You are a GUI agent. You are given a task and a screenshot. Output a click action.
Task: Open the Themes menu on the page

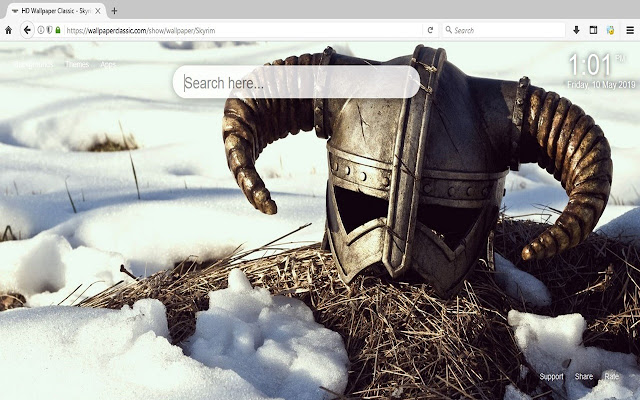[x=77, y=64]
